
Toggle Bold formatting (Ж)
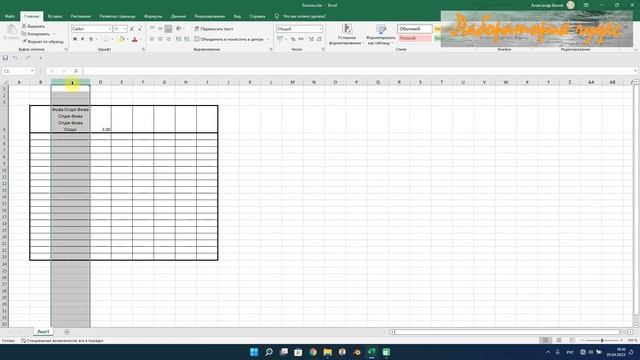[75, 39]
